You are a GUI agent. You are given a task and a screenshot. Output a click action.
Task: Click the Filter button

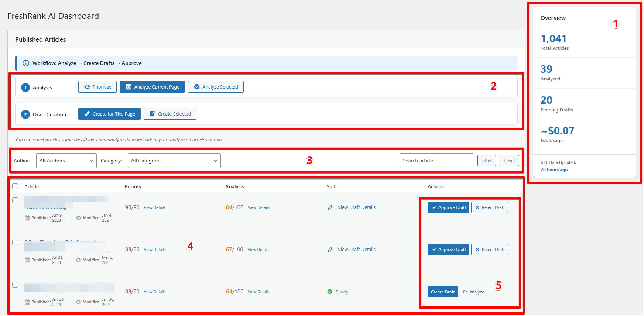pos(487,161)
